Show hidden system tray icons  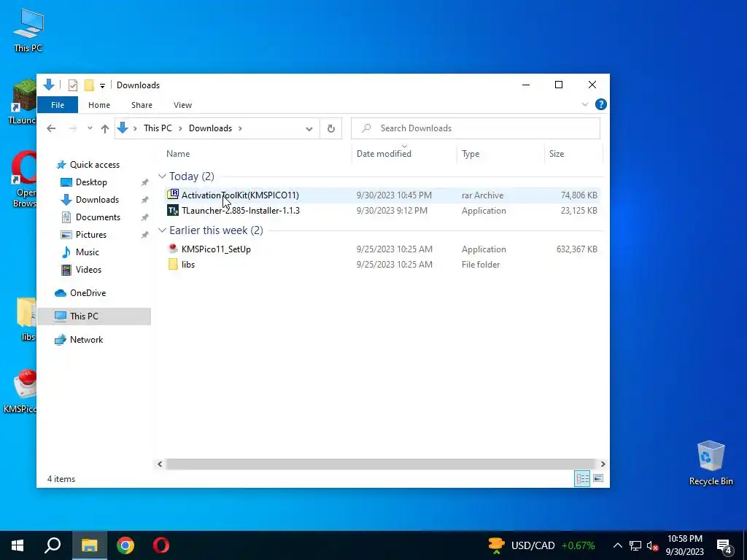tap(617, 545)
